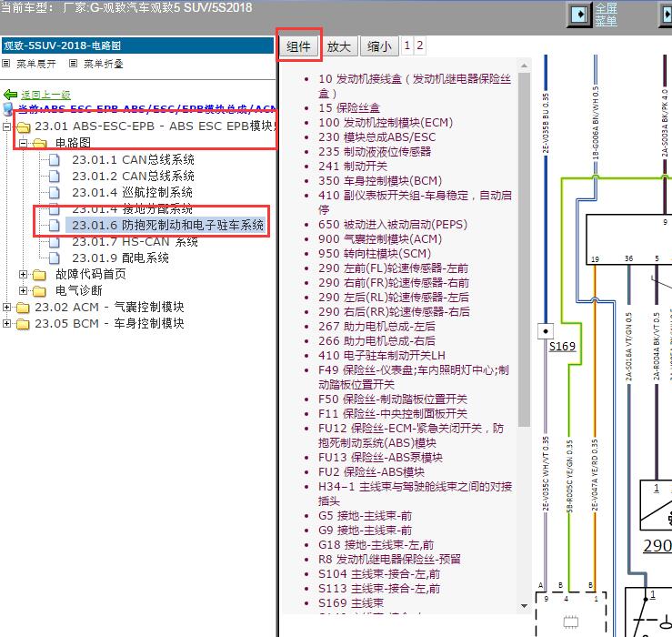Image resolution: width=672 pixels, height=637 pixels.
Task: Select component 290 左前(FL)轮速传感器-左前
Action: (x=393, y=268)
